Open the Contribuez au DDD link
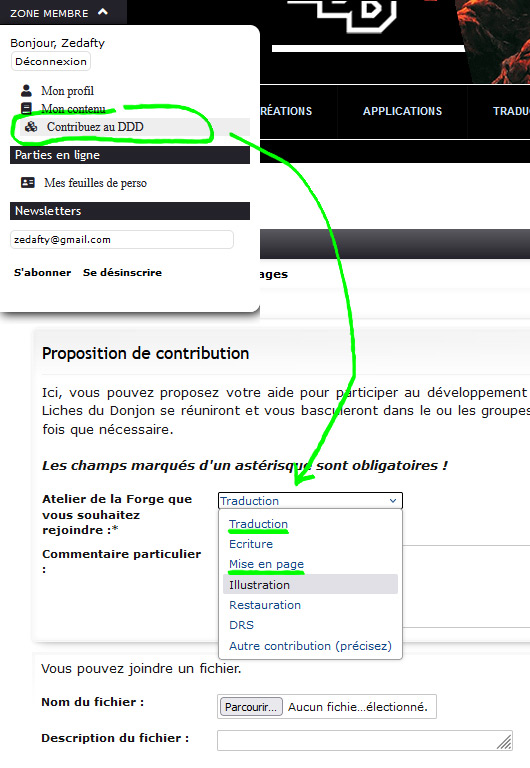 click(95, 127)
